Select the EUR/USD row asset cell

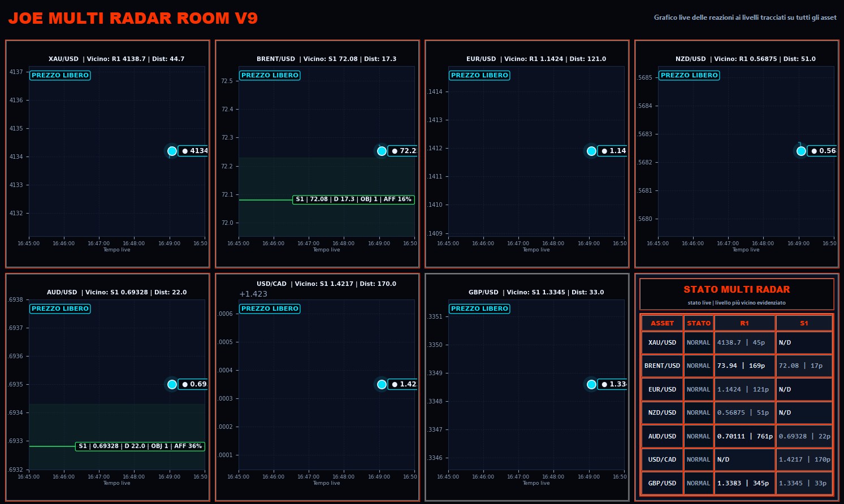click(x=662, y=389)
